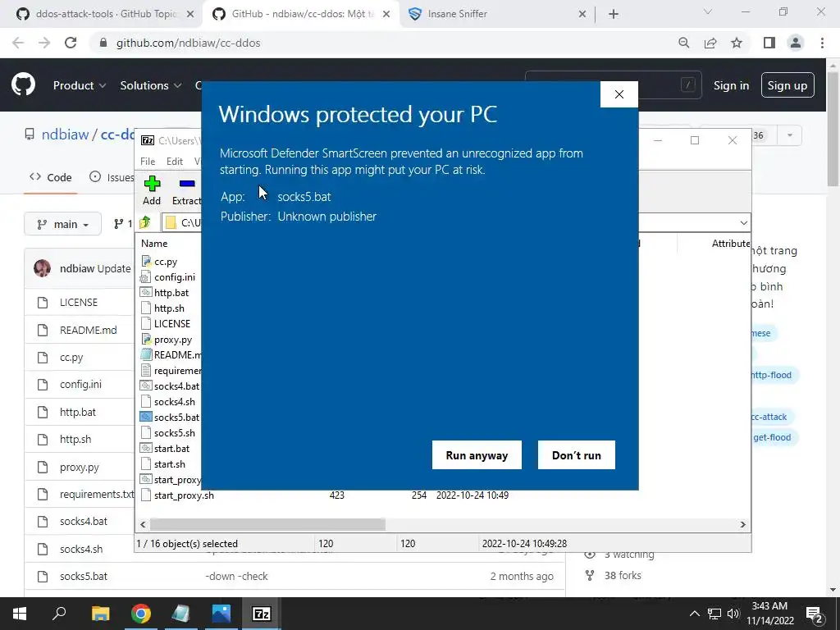Open http.sh in GitHub repo list
Screen dimensions: 840x630
[x=75, y=440]
